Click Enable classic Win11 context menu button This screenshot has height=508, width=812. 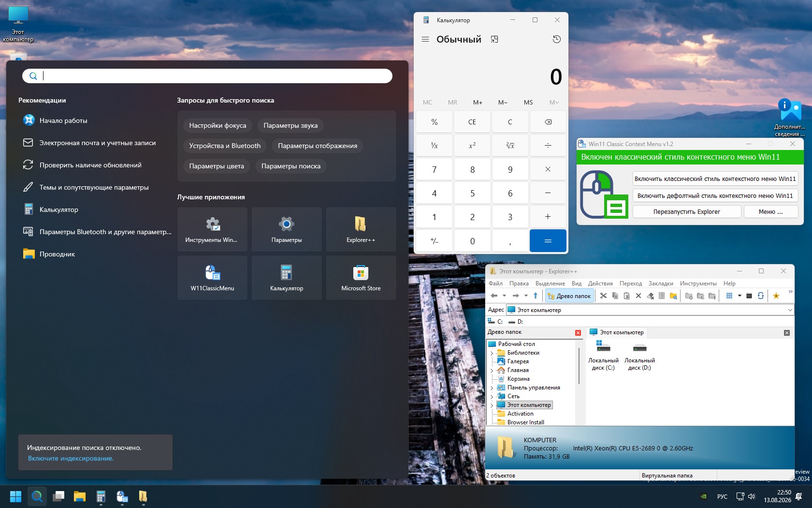pyautogui.click(x=715, y=179)
